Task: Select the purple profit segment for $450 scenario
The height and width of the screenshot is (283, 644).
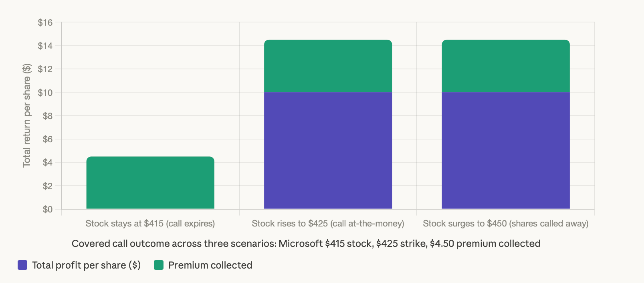Action: point(506,151)
